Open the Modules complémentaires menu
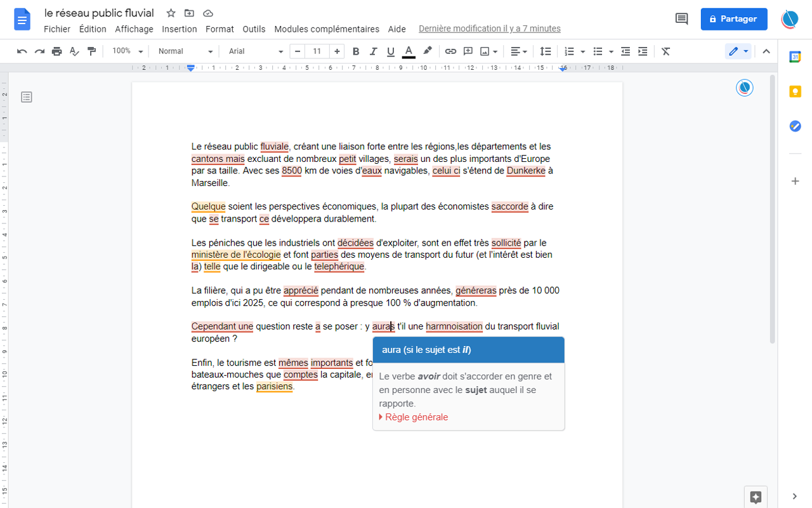812x508 pixels. pyautogui.click(x=326, y=29)
